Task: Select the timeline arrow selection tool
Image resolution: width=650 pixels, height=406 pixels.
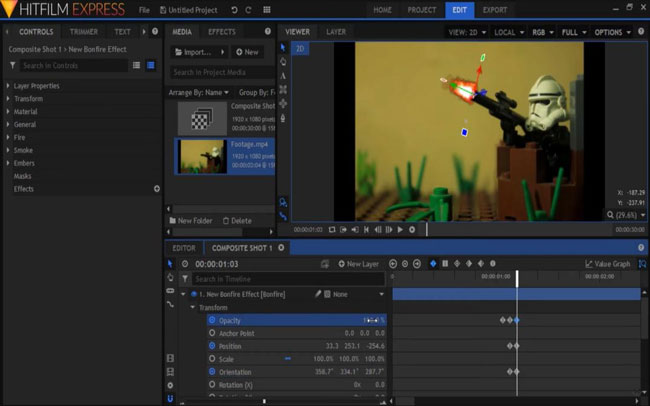Action: [x=170, y=264]
